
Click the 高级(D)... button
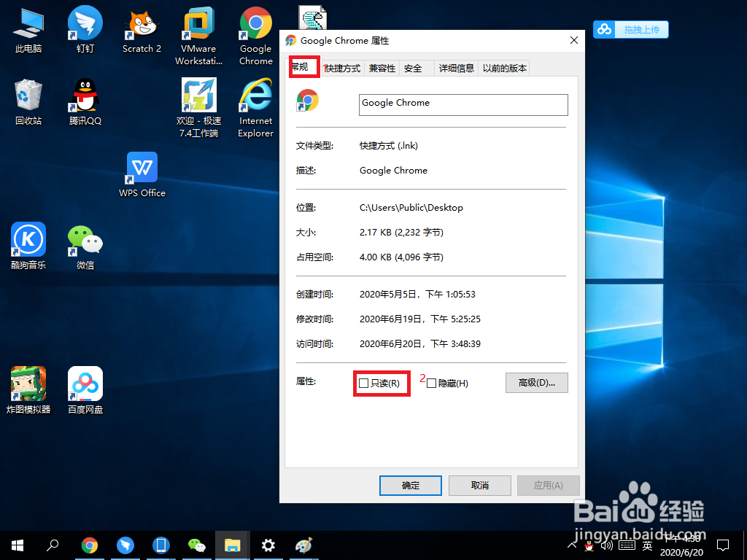(536, 383)
